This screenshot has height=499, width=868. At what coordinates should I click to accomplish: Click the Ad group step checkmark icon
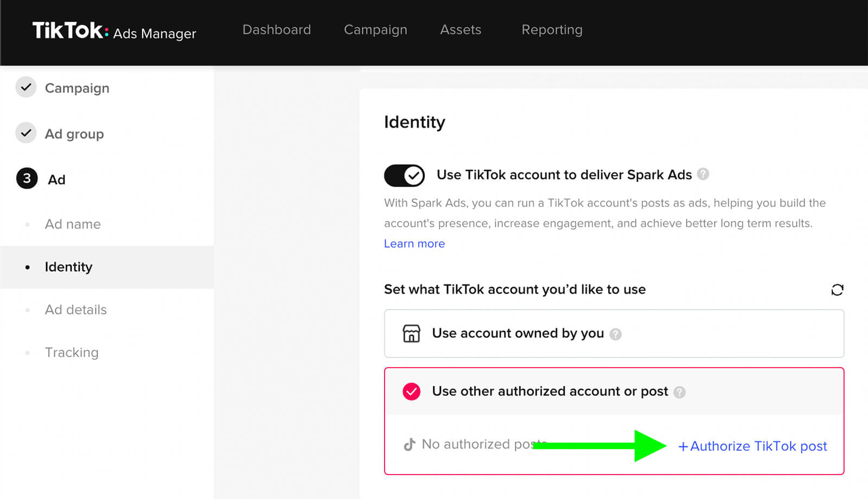26,133
